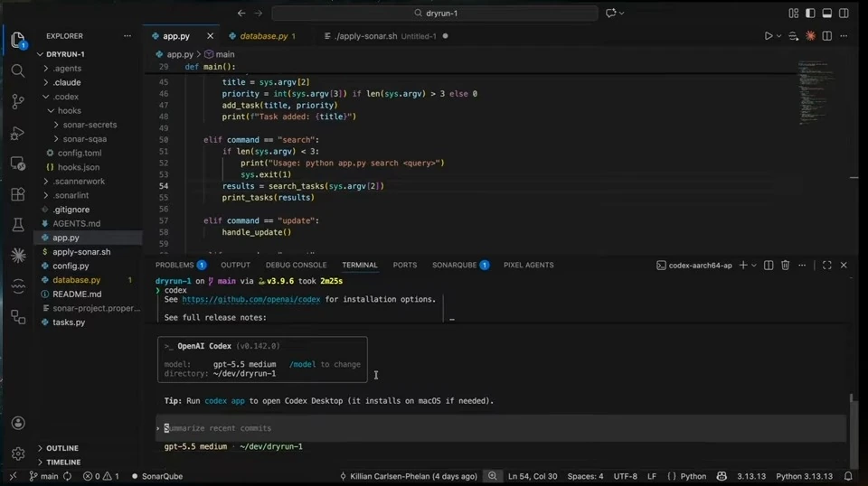Image resolution: width=868 pixels, height=486 pixels.
Task: Click the split editor right icon
Action: (827, 36)
